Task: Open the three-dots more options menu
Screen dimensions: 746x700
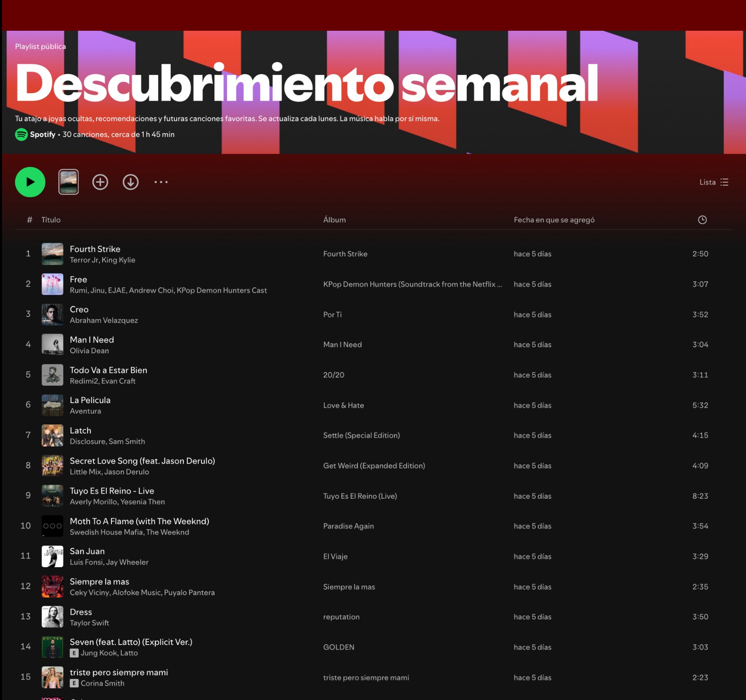Action: click(161, 182)
